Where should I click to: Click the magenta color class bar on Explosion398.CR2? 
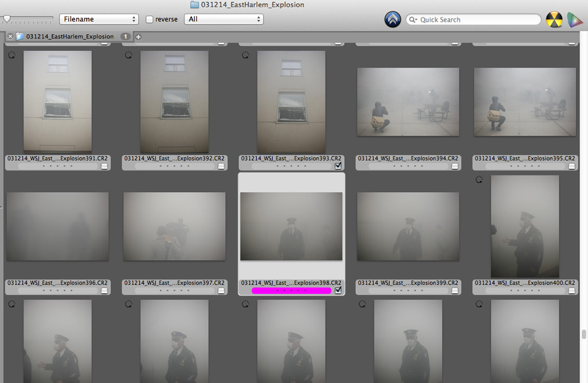point(292,291)
